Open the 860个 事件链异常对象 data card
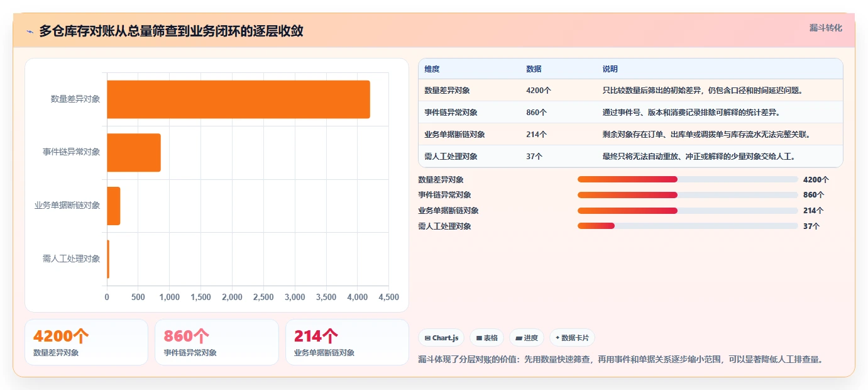This screenshot has height=390, width=868. tap(216, 342)
